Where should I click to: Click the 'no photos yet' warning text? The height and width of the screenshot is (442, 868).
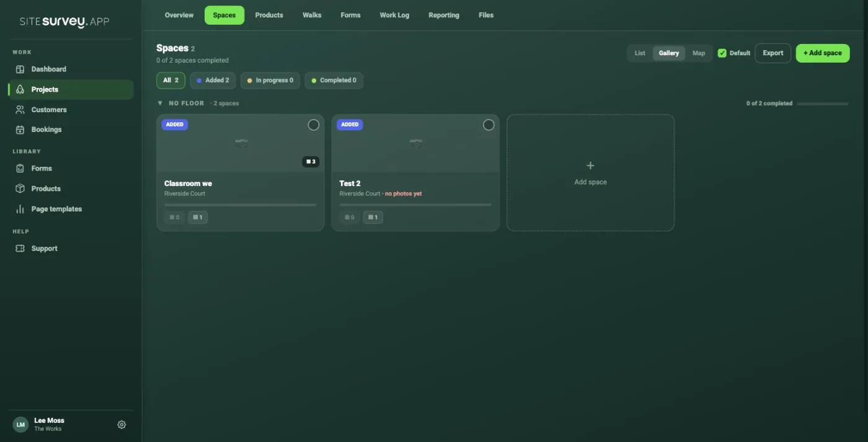[403, 194]
